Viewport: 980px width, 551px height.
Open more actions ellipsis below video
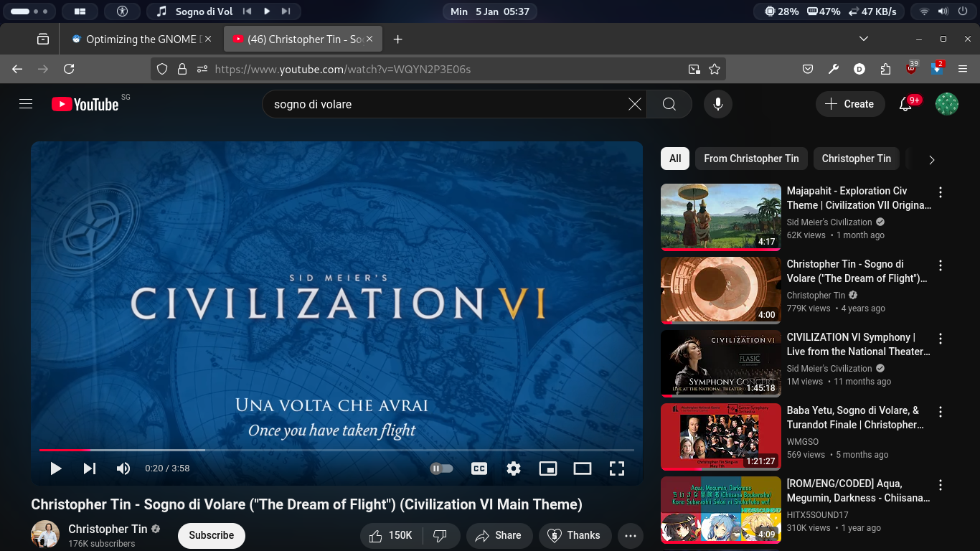631,535
